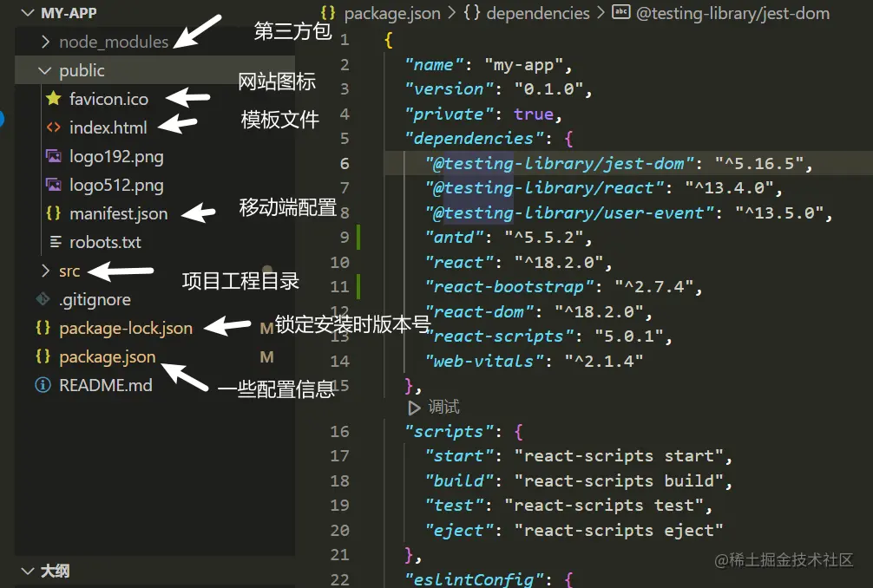Select the public folder label
The width and height of the screenshot is (873, 588).
click(x=82, y=70)
